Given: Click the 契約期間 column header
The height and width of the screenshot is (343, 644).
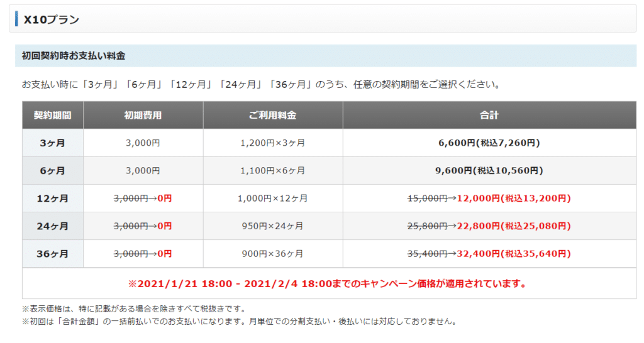Looking at the screenshot, I should [53, 116].
